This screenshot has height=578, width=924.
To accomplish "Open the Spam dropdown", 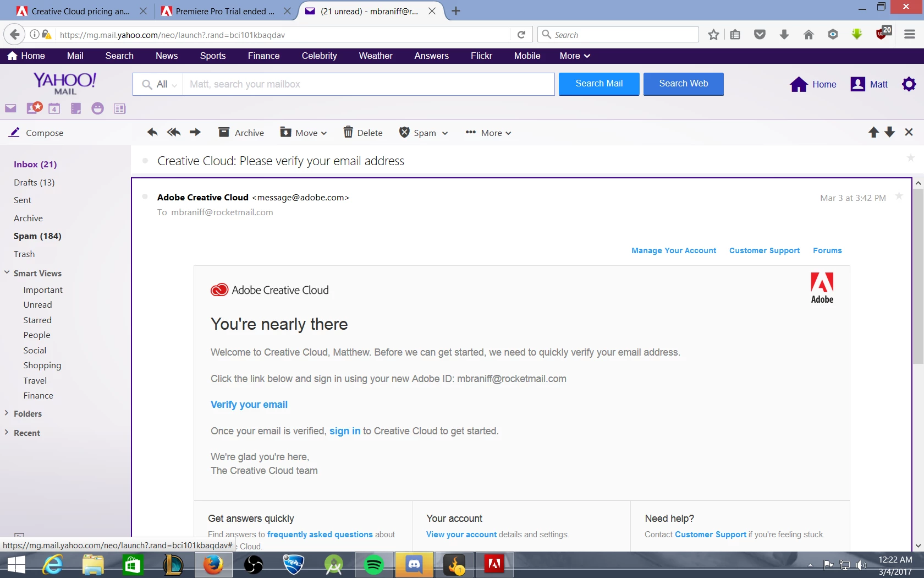I will click(x=424, y=133).
